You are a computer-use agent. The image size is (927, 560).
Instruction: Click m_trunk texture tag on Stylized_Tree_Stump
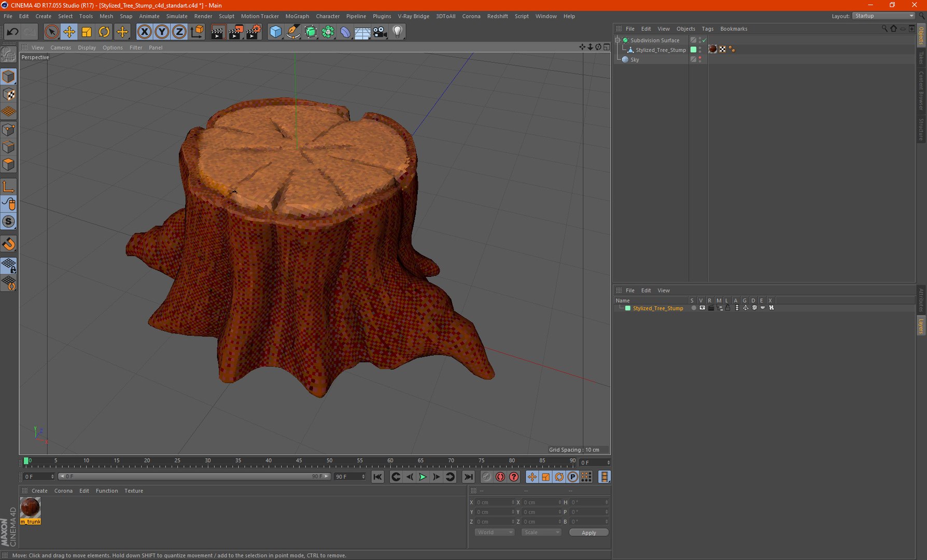[x=713, y=49]
